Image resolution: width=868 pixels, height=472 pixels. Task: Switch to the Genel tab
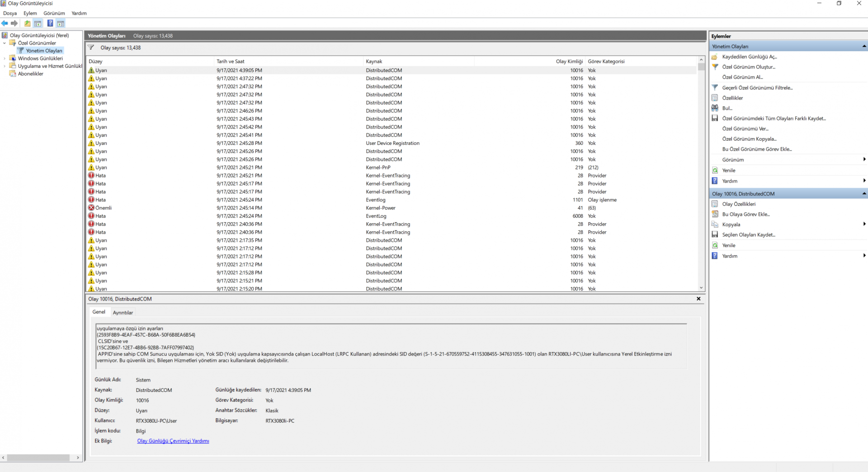point(99,312)
